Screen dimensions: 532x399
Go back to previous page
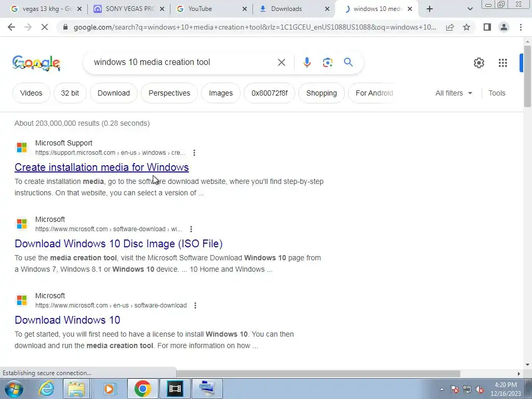click(11, 27)
